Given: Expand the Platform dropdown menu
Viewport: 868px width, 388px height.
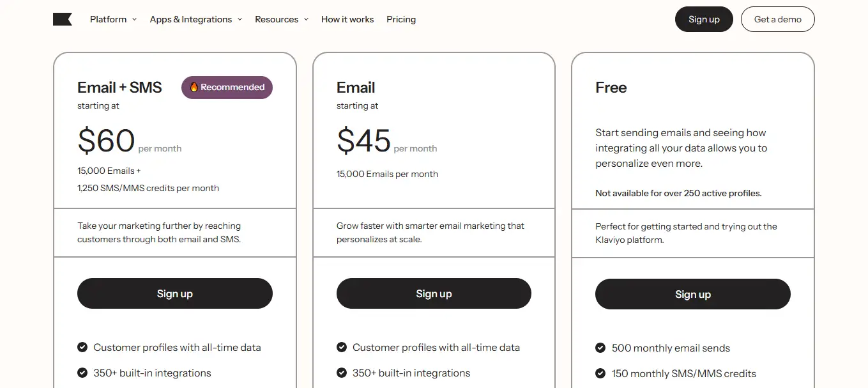Looking at the screenshot, I should click(113, 19).
